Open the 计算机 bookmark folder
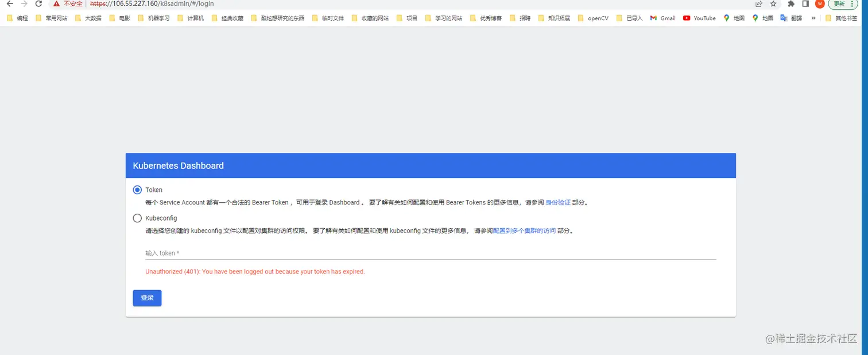 191,18
